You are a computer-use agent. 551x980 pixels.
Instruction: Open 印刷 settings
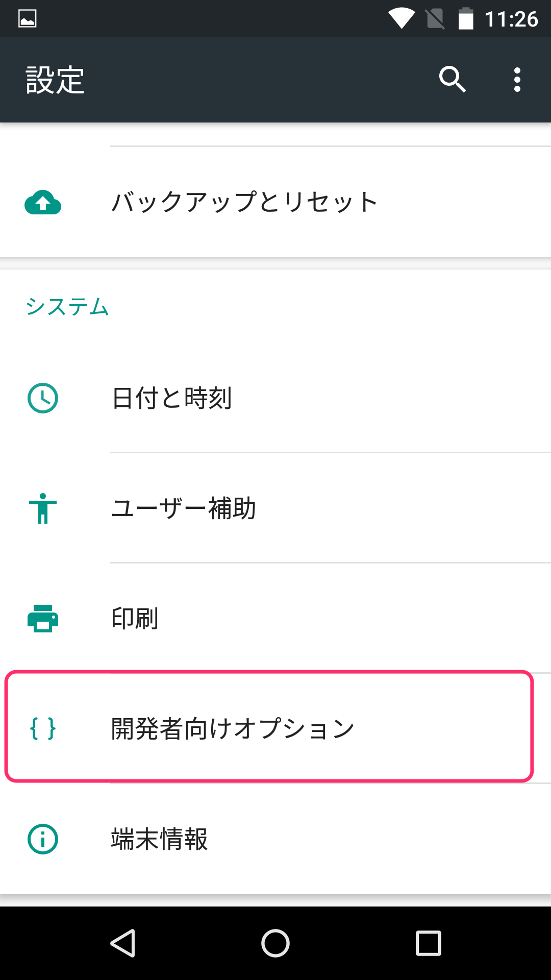(x=135, y=619)
